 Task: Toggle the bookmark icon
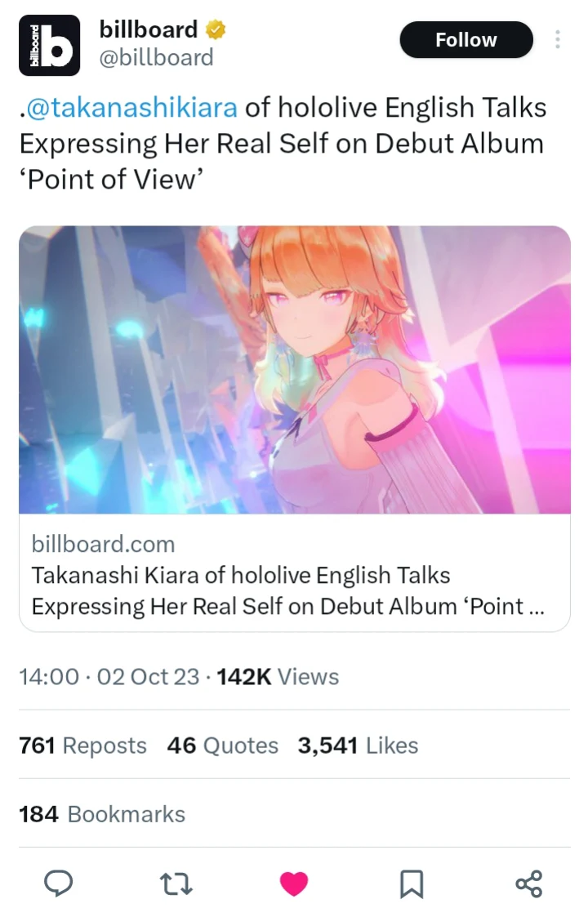[412, 884]
